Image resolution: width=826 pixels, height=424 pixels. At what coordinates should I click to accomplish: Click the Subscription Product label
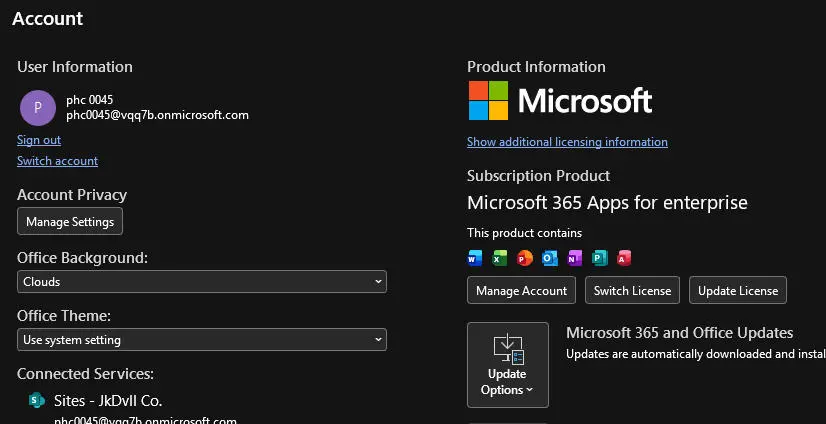(538, 175)
